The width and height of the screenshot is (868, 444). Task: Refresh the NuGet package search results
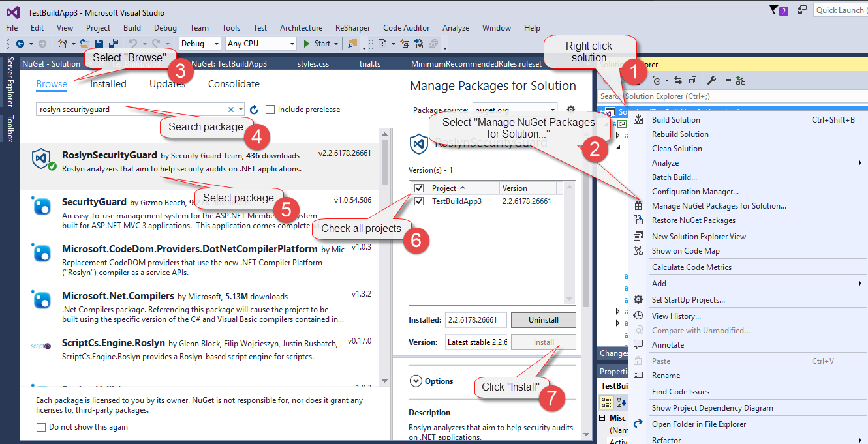point(254,110)
